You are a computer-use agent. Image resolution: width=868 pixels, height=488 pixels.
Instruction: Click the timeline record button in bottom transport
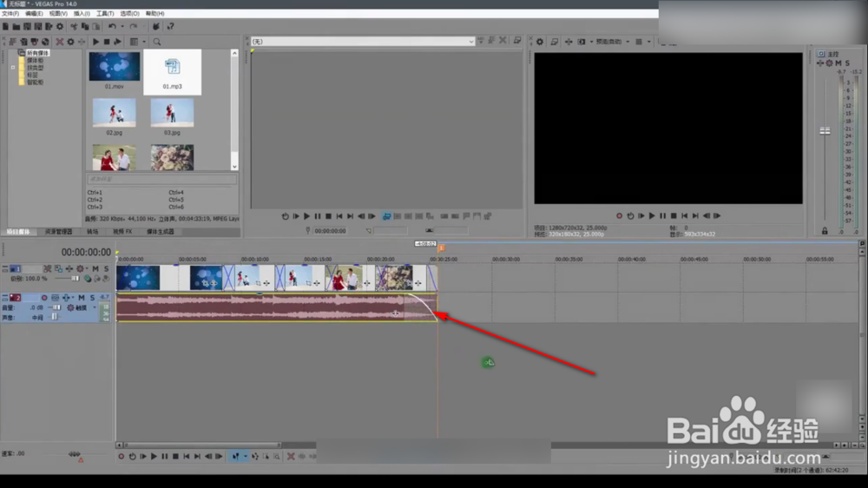(122, 457)
